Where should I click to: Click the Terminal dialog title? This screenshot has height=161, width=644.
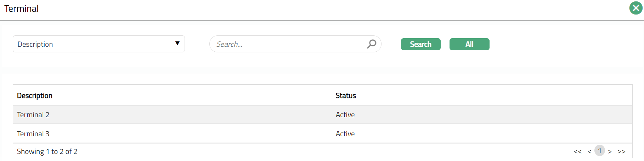pyautogui.click(x=21, y=8)
